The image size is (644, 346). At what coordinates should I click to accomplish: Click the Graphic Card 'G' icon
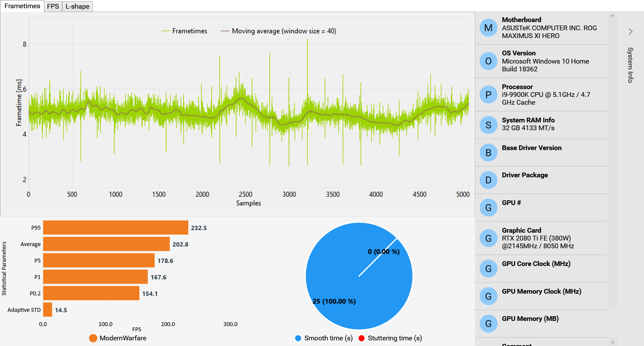pyautogui.click(x=489, y=238)
